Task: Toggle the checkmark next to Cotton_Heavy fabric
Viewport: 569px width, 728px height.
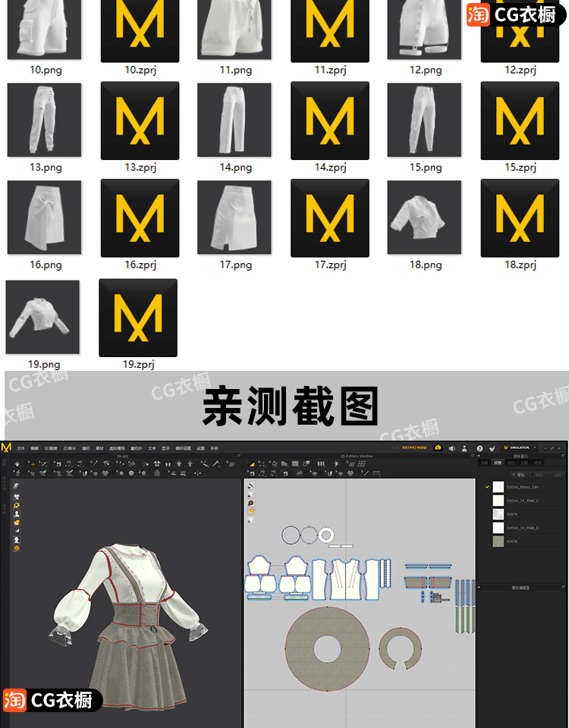Action: 487,487
